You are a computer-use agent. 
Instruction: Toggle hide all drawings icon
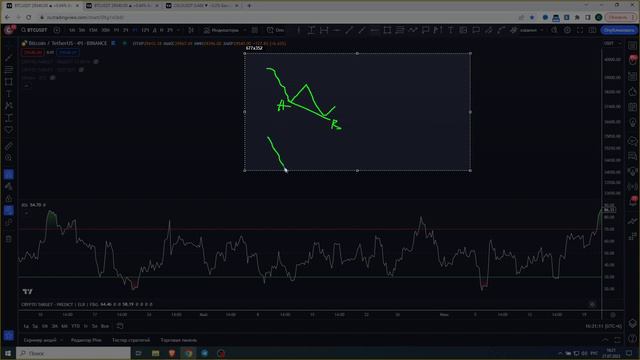point(9,211)
